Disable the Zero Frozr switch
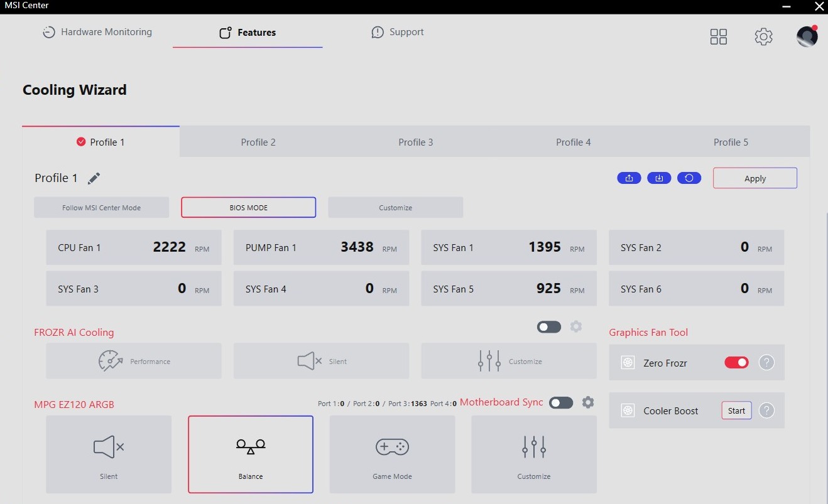 [737, 362]
